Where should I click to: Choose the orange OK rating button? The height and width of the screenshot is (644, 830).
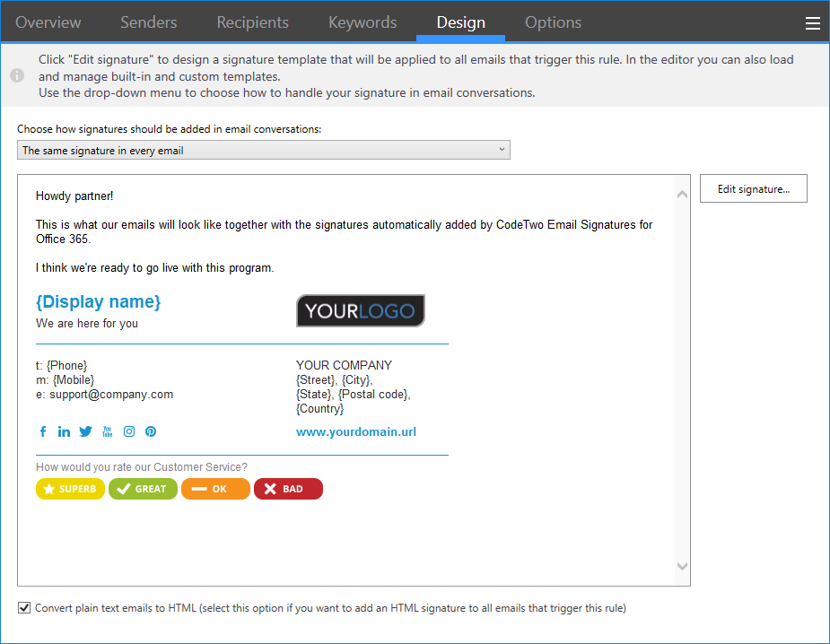click(215, 489)
